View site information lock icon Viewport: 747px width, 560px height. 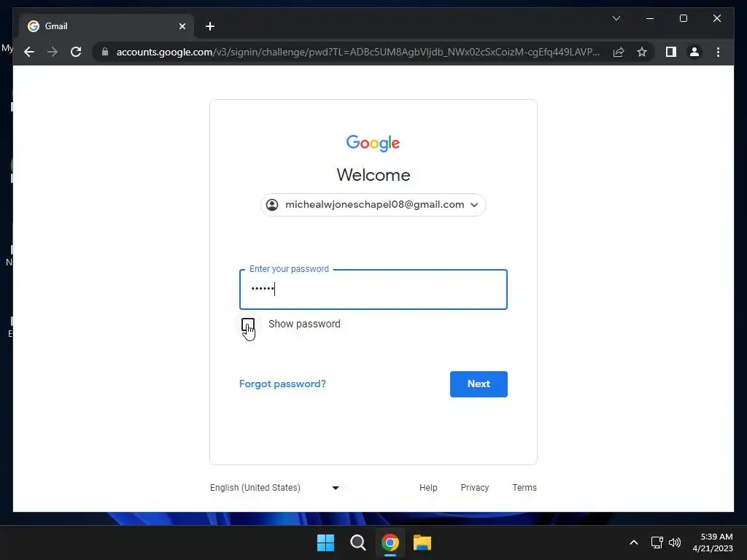[x=105, y=52]
